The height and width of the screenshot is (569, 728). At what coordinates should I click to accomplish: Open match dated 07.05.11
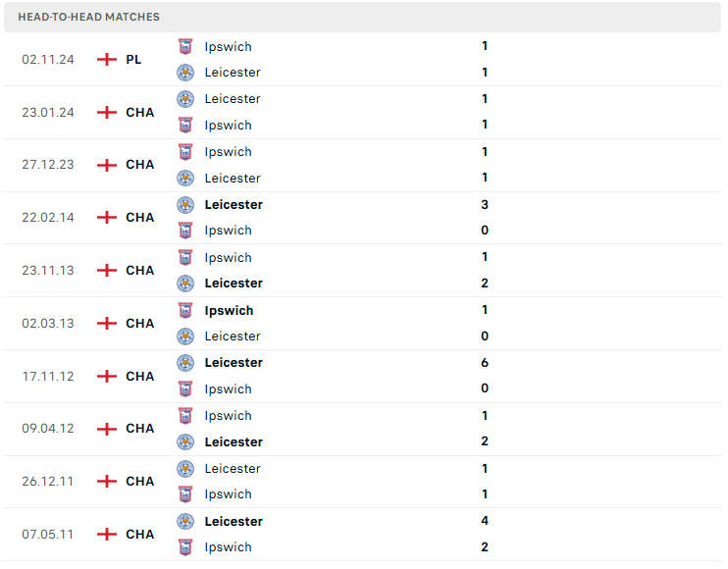pos(362,535)
